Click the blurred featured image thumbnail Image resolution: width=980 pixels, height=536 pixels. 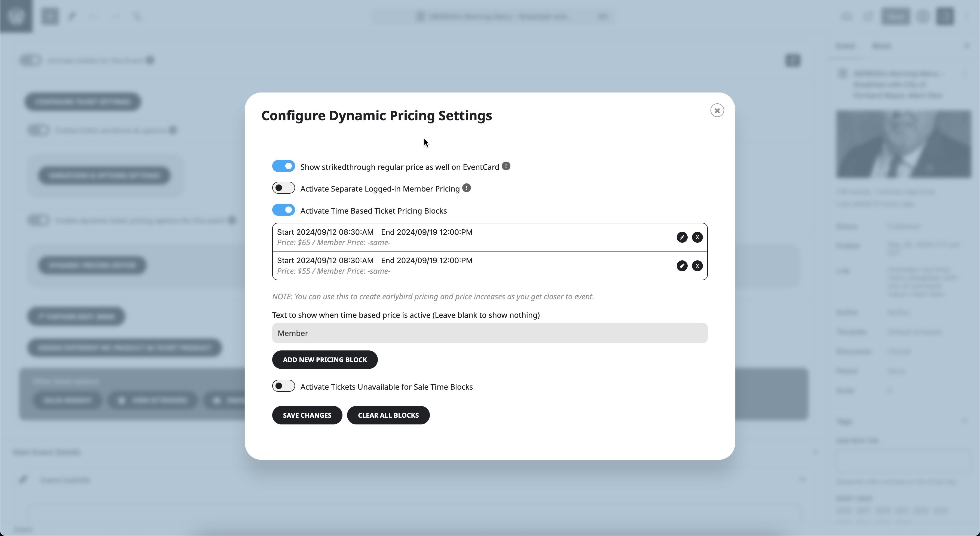coord(903,144)
